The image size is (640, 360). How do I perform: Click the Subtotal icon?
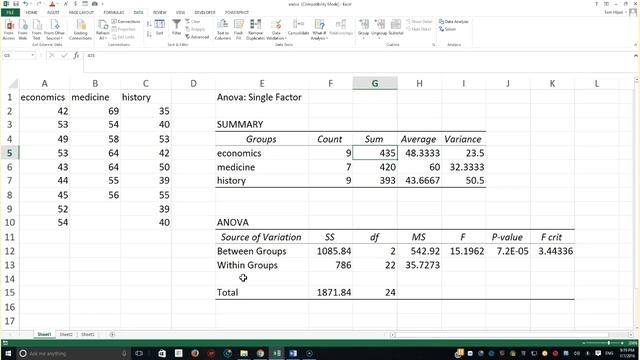396,27
